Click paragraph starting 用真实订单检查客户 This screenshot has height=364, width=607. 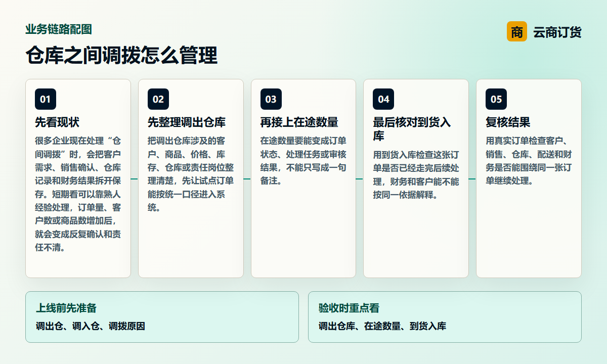point(529,161)
